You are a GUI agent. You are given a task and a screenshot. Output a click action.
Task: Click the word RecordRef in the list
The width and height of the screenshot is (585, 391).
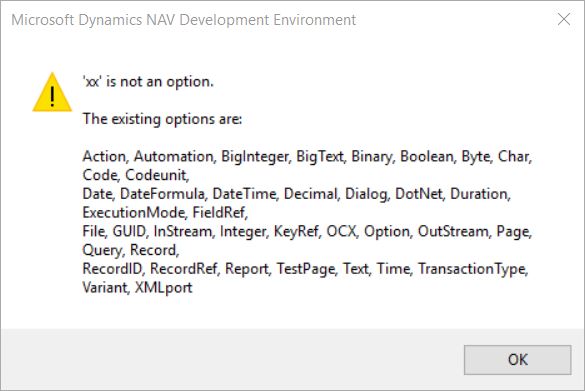(185, 269)
